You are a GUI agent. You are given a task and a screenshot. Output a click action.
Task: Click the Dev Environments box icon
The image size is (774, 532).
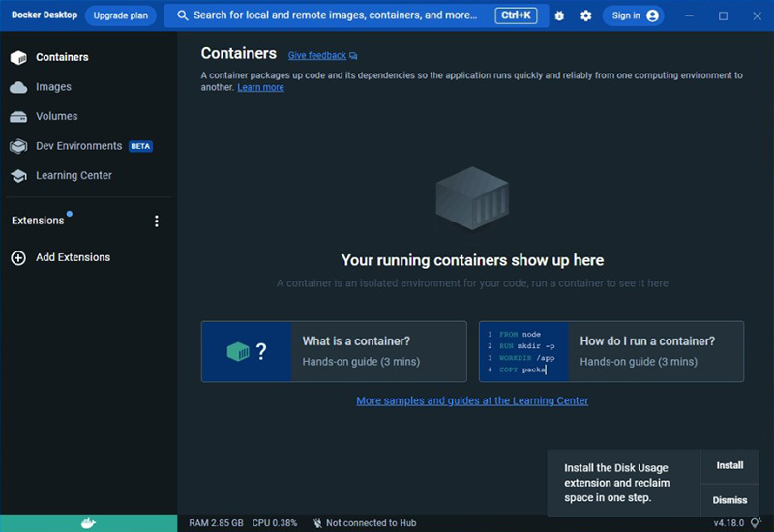(18, 146)
